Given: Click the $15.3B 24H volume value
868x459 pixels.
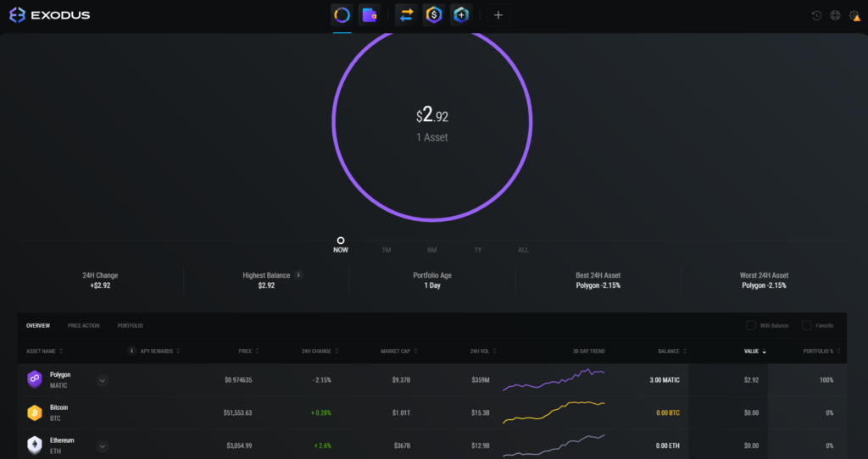Looking at the screenshot, I should click(x=480, y=412).
